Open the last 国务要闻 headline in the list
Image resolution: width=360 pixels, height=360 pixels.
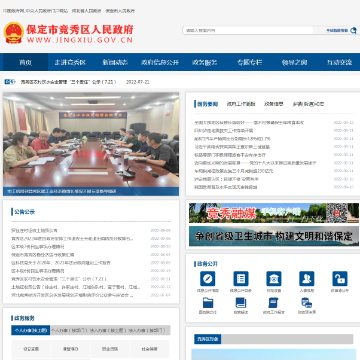(x=226, y=187)
